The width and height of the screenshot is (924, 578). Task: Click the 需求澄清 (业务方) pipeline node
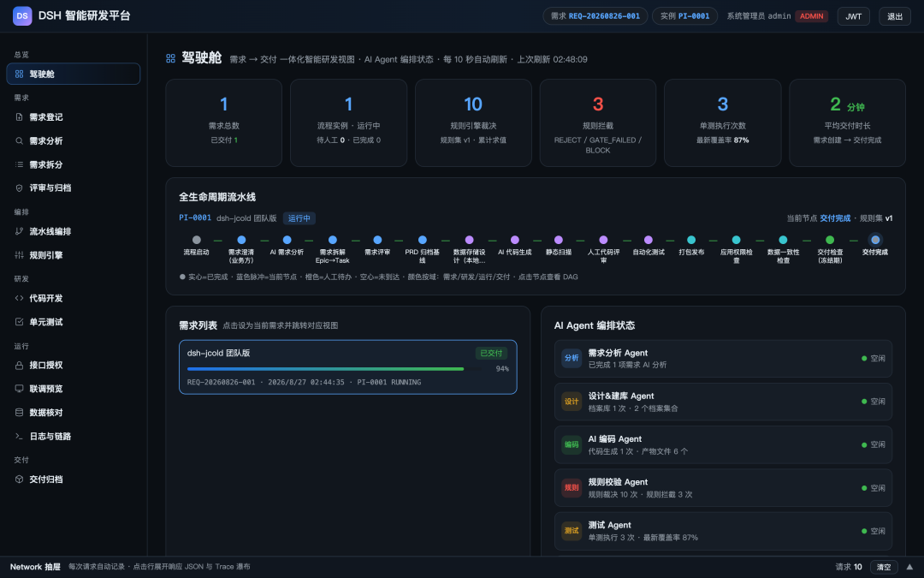click(241, 240)
